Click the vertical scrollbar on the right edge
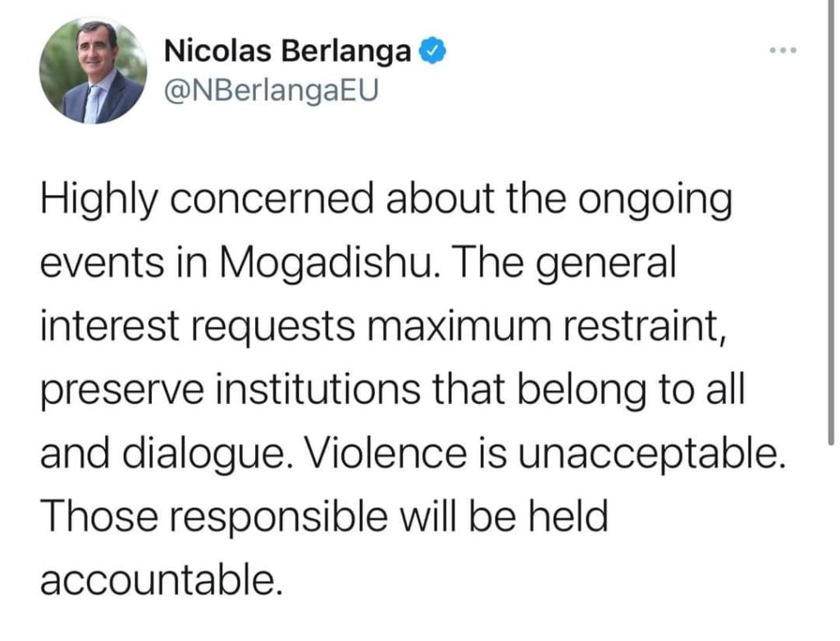840x641 pixels. [x=830, y=222]
